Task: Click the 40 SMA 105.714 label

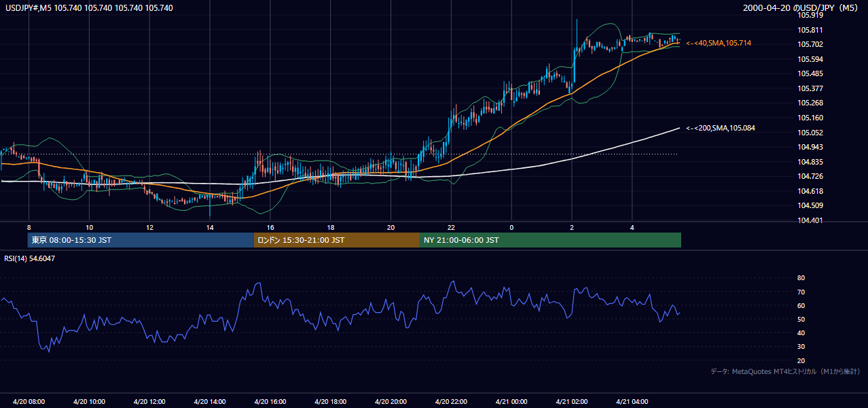Action: [719, 43]
